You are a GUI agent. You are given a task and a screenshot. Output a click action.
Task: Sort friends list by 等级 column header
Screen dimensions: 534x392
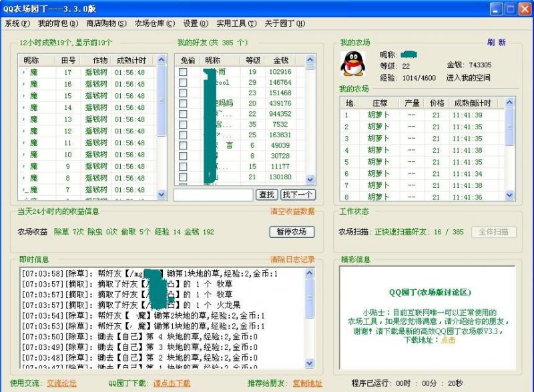click(x=253, y=60)
